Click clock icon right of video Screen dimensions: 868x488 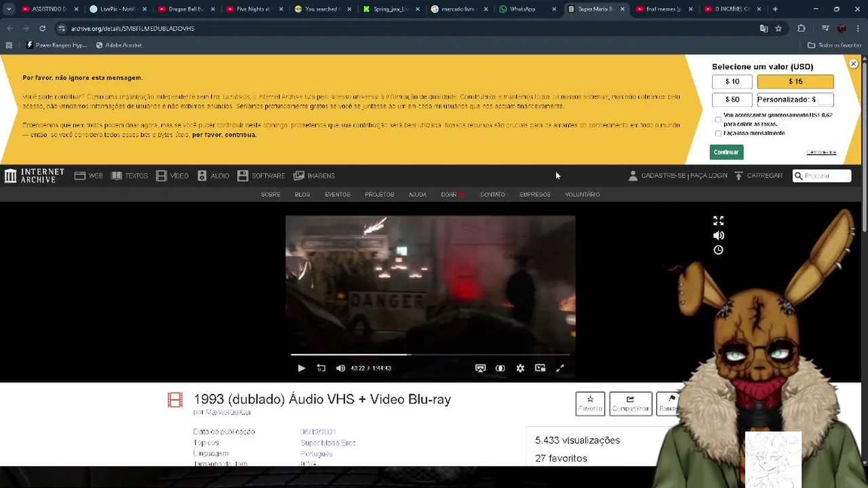point(718,250)
